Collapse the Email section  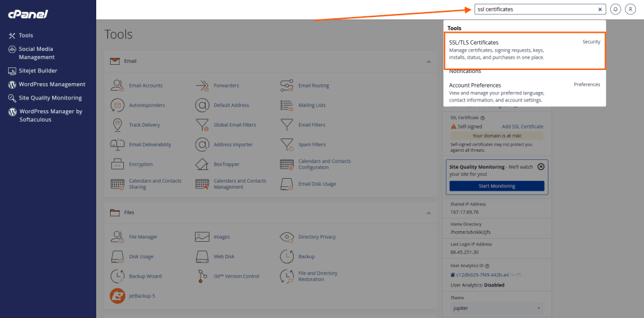[x=428, y=61]
